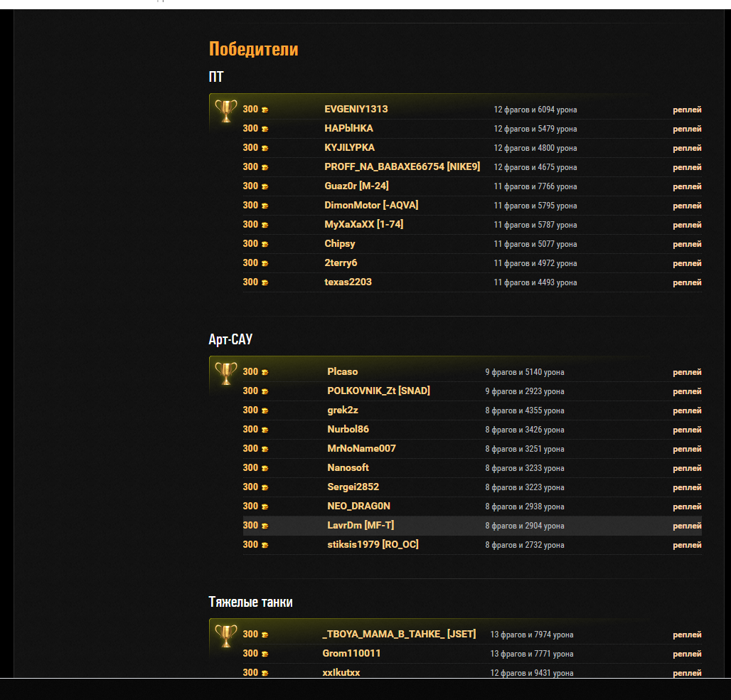Click the gold coin icon in the Grom110011 row
Image resolution: width=731 pixels, height=700 pixels.
click(x=265, y=654)
